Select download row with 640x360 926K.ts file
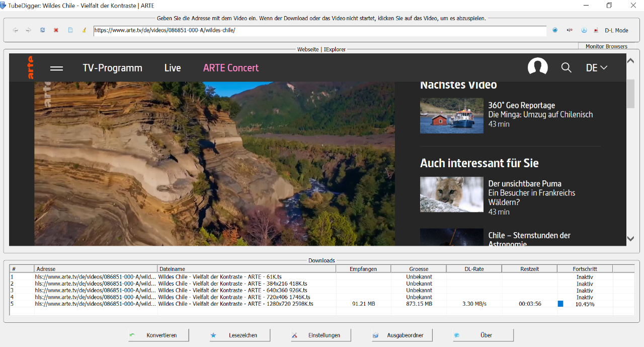This screenshot has height=347, width=644. (x=322, y=291)
